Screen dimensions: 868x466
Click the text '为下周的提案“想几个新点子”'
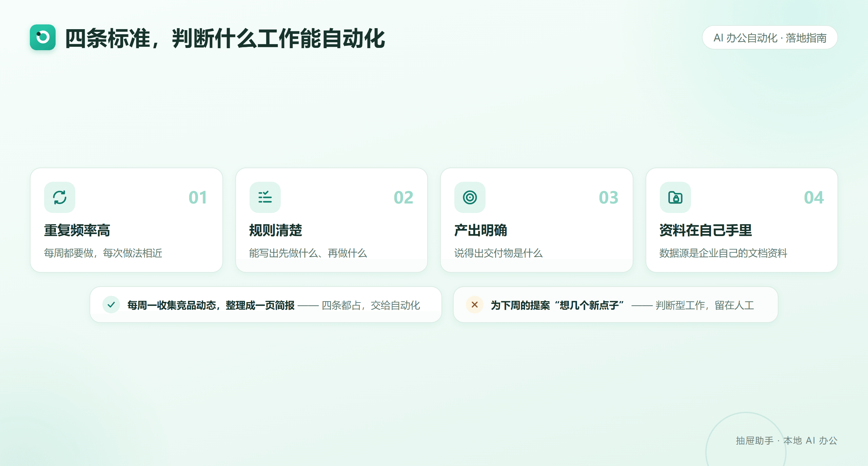558,305
